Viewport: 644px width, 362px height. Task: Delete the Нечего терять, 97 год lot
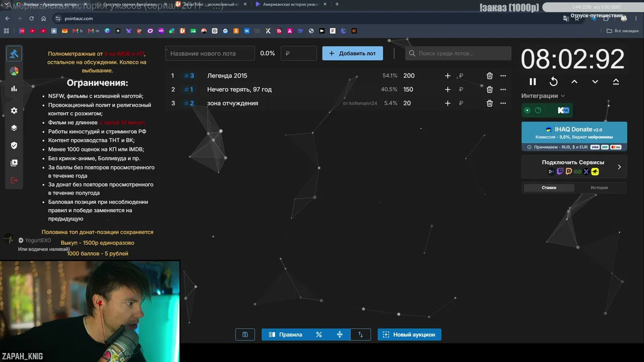(x=490, y=89)
